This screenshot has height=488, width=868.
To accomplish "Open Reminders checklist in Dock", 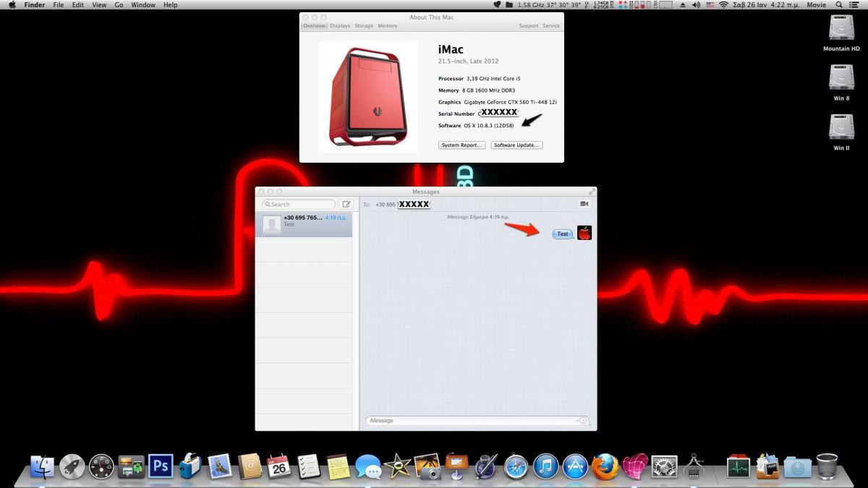I will pyautogui.click(x=308, y=466).
